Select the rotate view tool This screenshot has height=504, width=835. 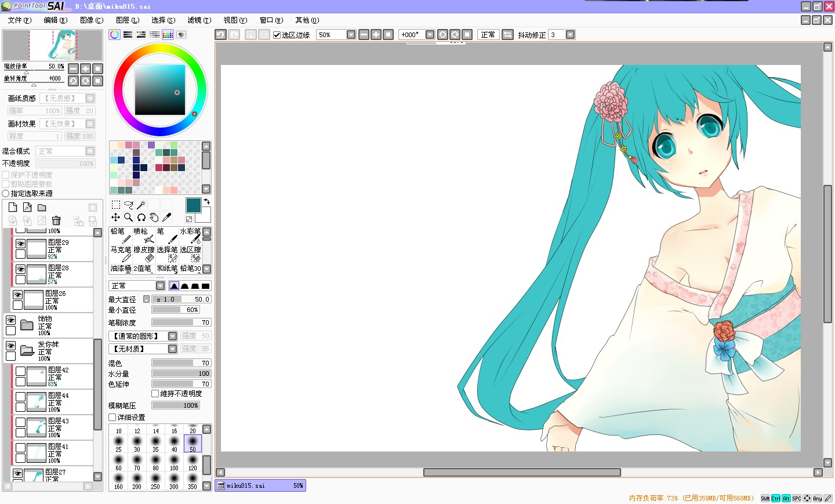[x=141, y=217]
